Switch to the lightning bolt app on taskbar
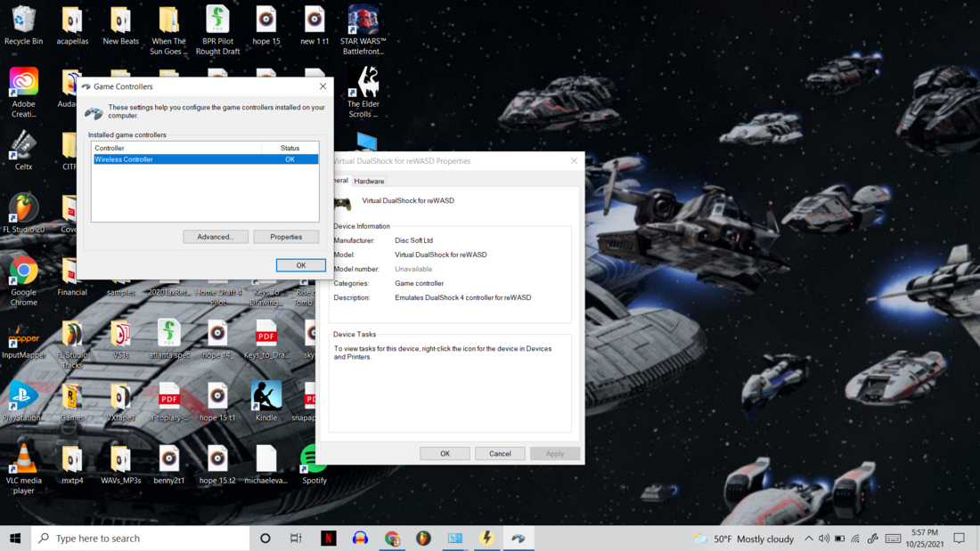 coord(486,538)
